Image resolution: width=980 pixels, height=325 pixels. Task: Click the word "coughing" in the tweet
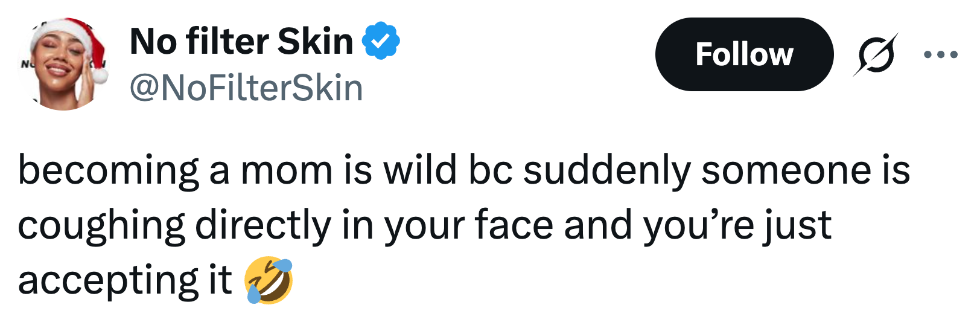[101, 227]
